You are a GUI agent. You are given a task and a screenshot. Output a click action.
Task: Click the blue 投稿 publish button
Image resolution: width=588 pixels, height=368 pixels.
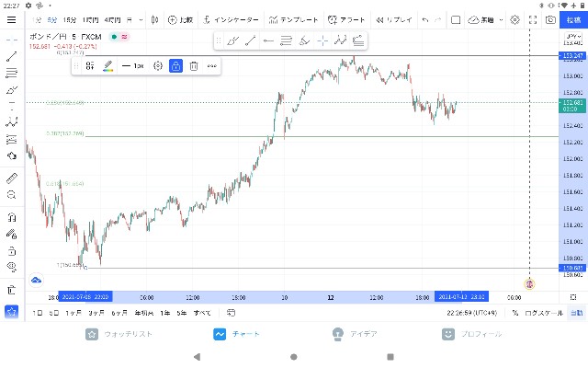tap(573, 20)
